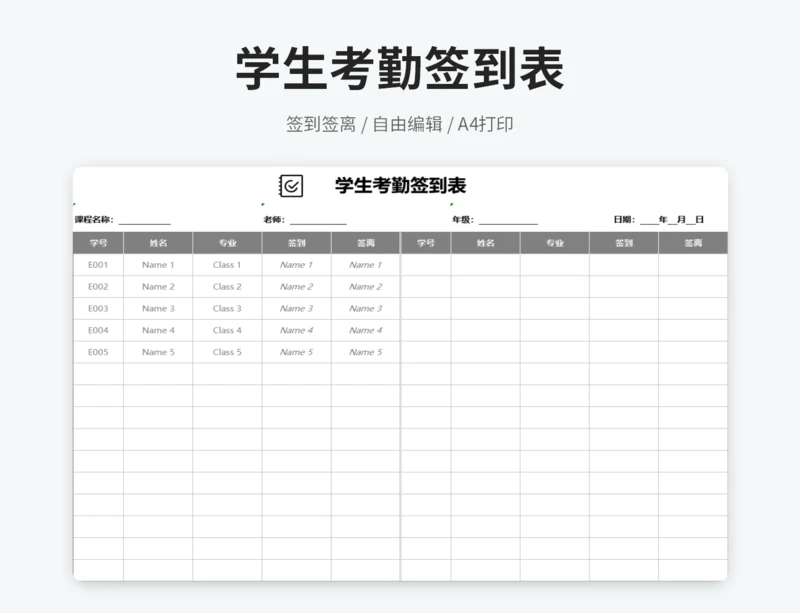Image resolution: width=800 pixels, height=613 pixels.
Task: Select the 签离 header in the filled table
Action: [366, 243]
